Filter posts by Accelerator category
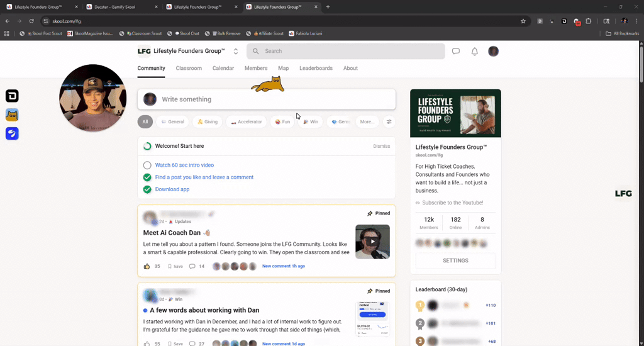Viewport: 644px width, 346px height. pos(246,121)
